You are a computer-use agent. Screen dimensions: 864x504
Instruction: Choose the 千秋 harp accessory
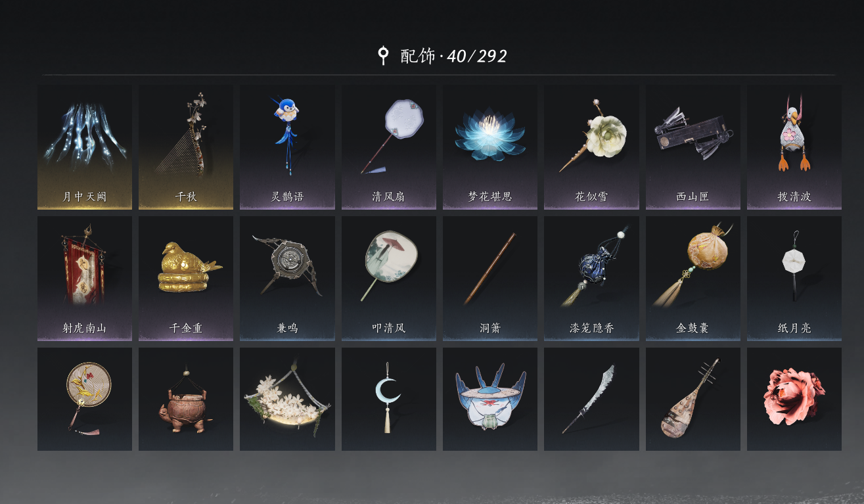tap(186, 147)
